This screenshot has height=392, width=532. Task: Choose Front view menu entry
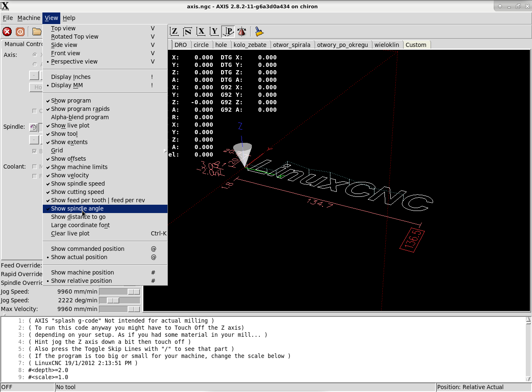[105, 53]
